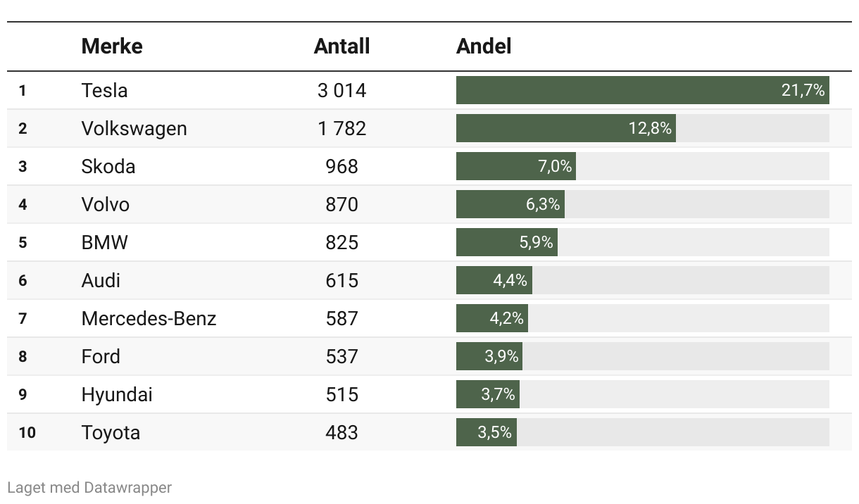Click the Toyota 3,5% bar
Viewport: 859px width, 504px height.
point(487,432)
